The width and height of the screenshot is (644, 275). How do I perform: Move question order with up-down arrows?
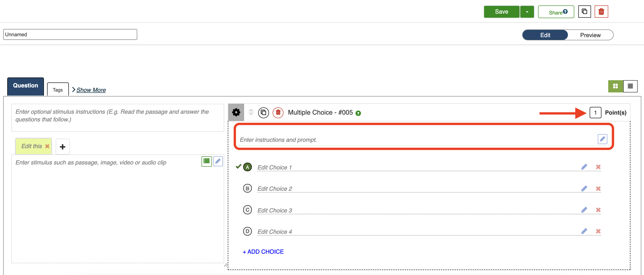coord(251,112)
